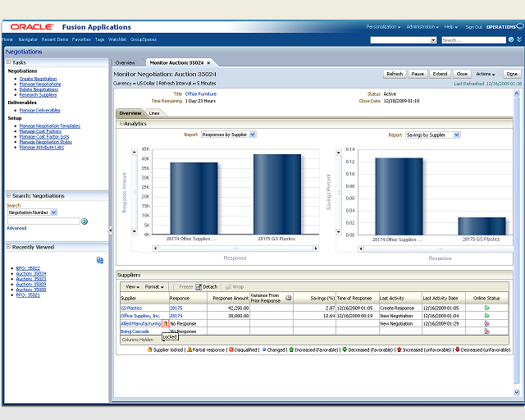Viewport: 525px width, 420px height.
Task: Close the Monitor Auction 35024 tab
Action: coord(208,62)
